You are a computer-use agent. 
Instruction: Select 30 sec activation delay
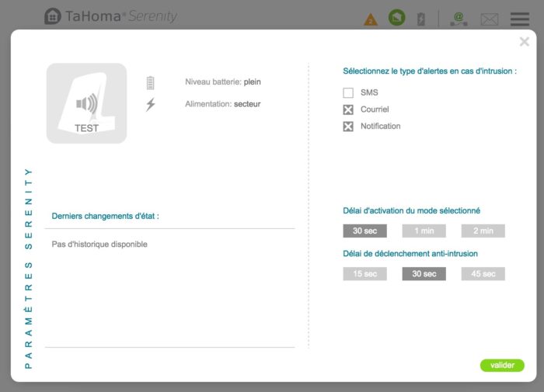[x=364, y=231]
